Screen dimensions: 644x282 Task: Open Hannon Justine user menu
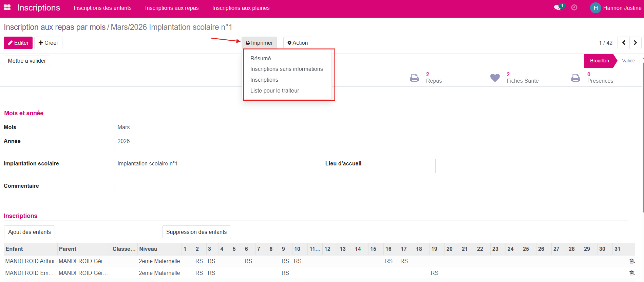pos(616,8)
